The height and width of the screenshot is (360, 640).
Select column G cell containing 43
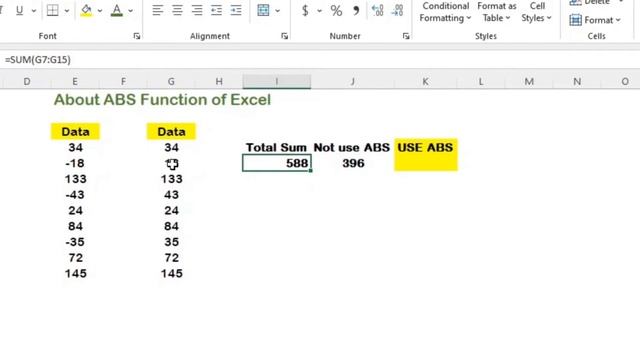click(171, 195)
